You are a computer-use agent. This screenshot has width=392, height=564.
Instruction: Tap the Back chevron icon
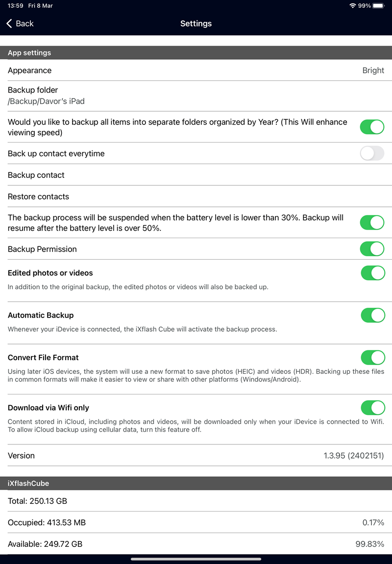tap(9, 24)
